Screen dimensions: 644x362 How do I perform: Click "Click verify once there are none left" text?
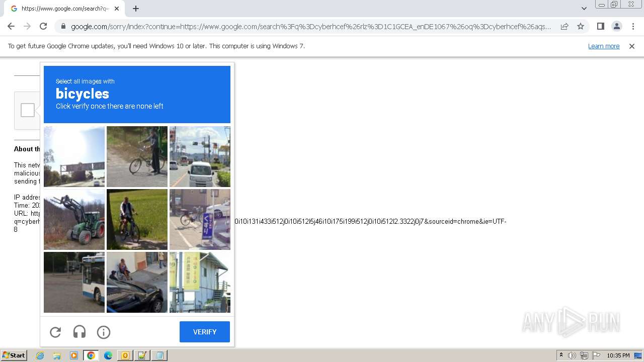[x=110, y=106]
